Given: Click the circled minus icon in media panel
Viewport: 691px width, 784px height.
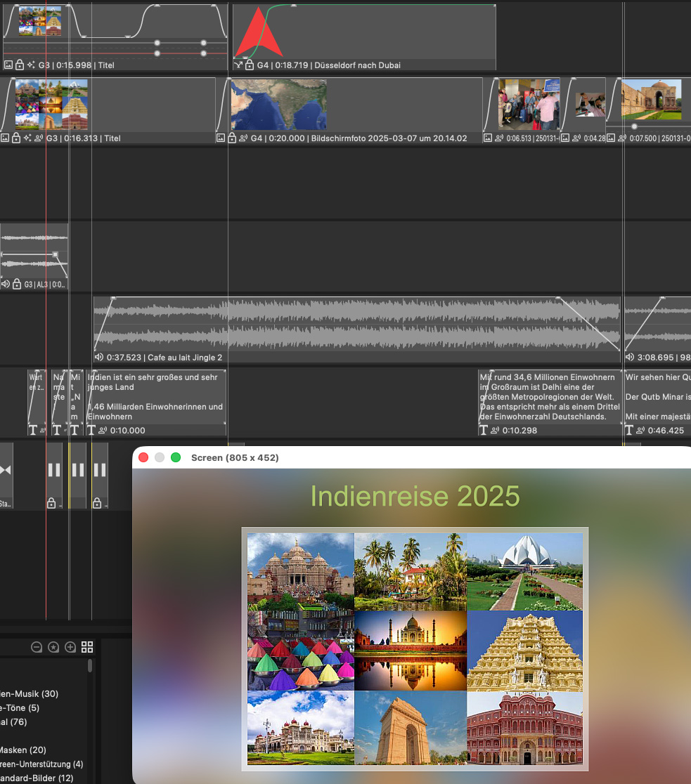Looking at the screenshot, I should tap(37, 647).
